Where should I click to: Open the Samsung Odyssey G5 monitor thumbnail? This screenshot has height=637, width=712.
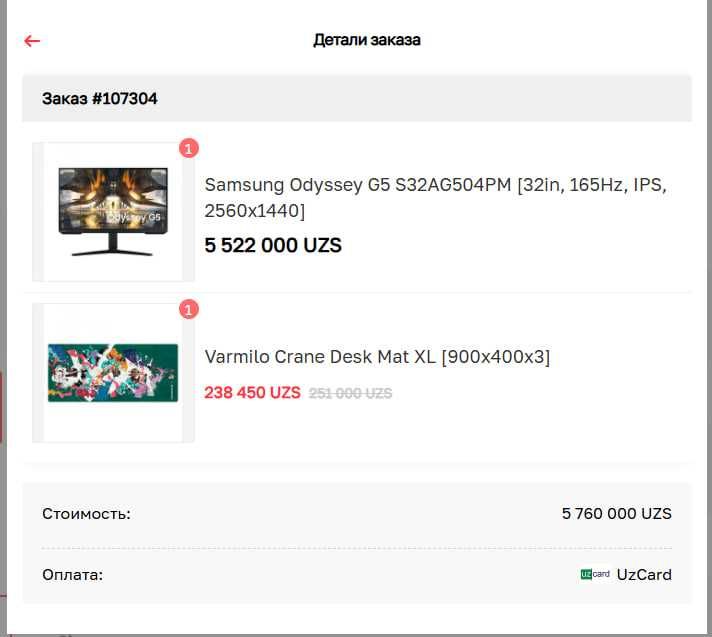pyautogui.click(x=113, y=212)
